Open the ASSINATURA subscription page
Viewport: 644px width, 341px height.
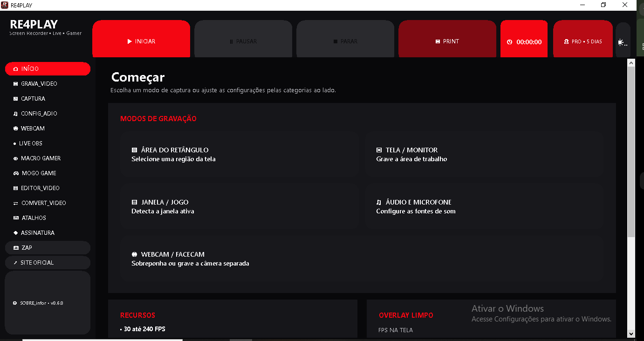coord(48,233)
